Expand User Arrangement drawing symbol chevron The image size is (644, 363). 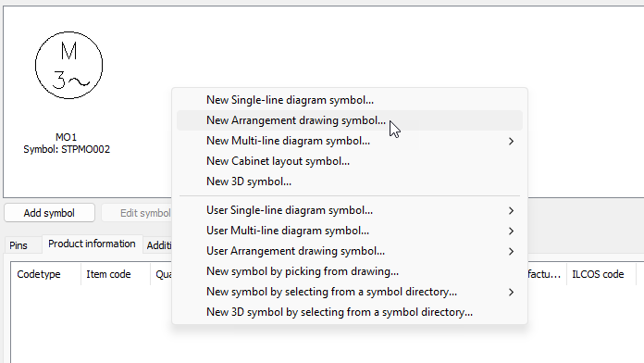pos(511,251)
